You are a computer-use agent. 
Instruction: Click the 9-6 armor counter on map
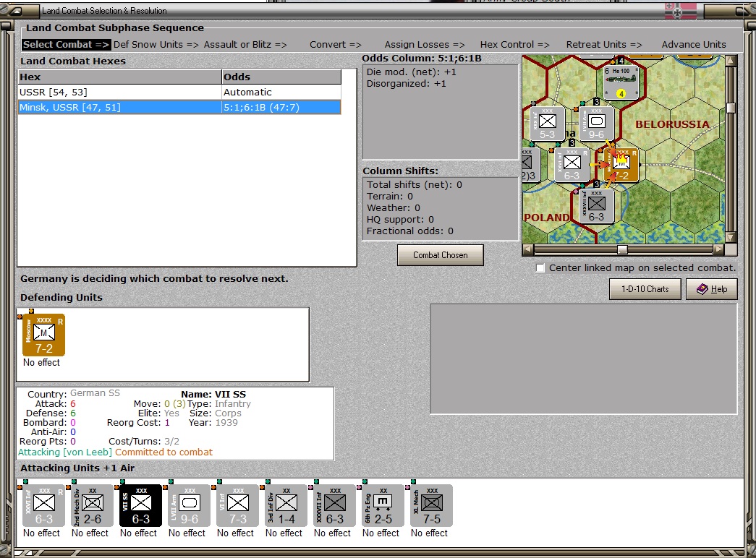coord(596,124)
